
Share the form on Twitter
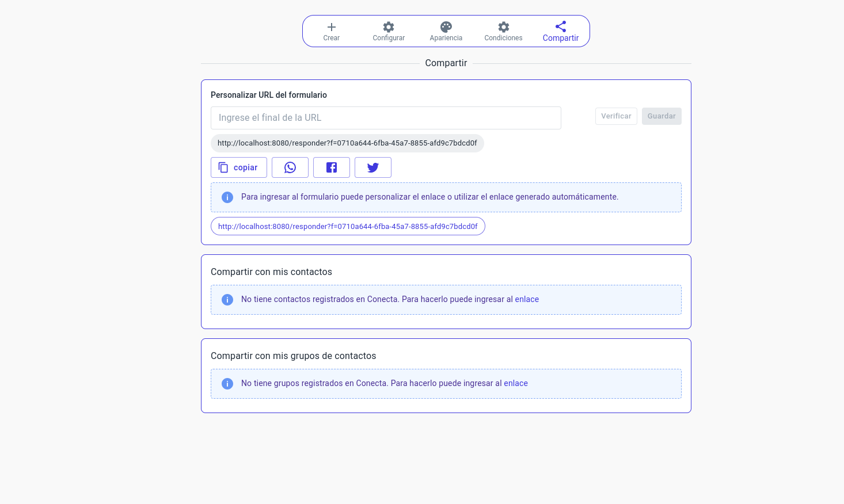[373, 167]
